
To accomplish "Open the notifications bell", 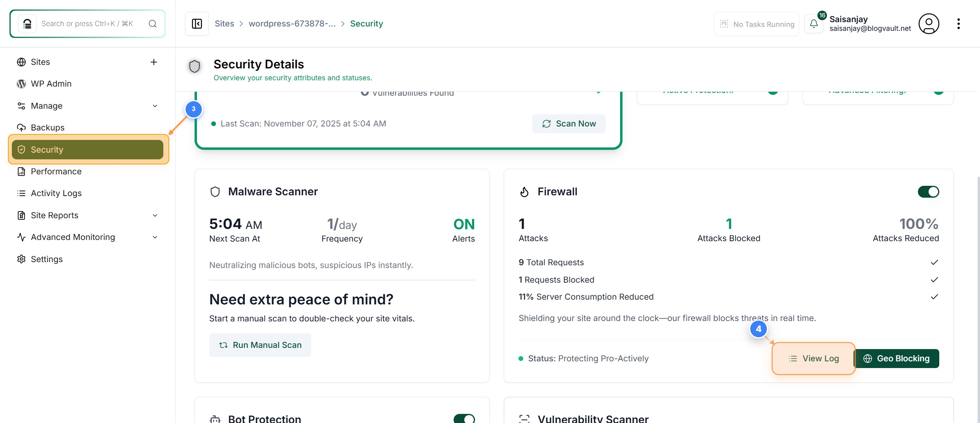I will (814, 23).
